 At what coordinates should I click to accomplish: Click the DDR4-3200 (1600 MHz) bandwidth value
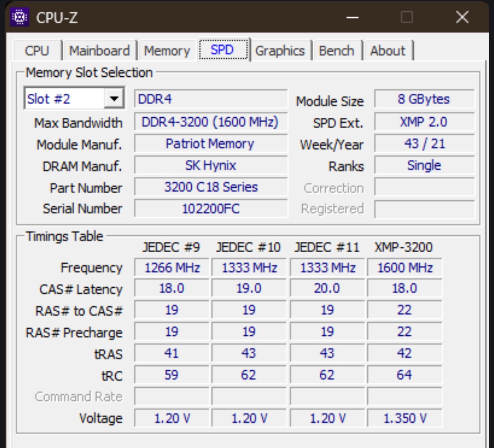(x=211, y=122)
